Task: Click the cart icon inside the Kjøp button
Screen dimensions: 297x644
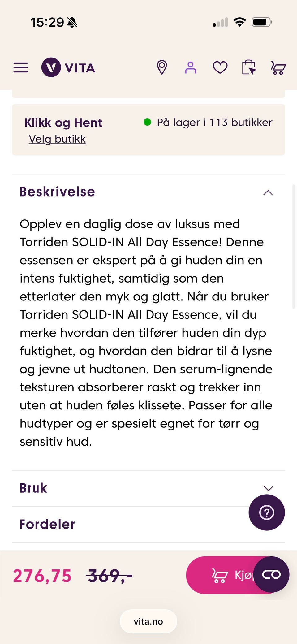Action: tap(221, 575)
